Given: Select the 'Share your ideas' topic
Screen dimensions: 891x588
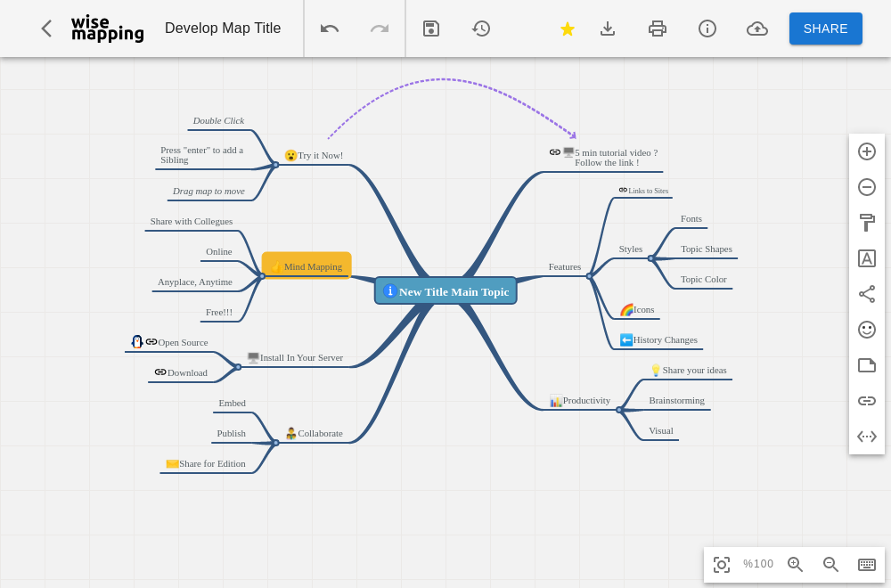Looking at the screenshot, I should tap(688, 371).
